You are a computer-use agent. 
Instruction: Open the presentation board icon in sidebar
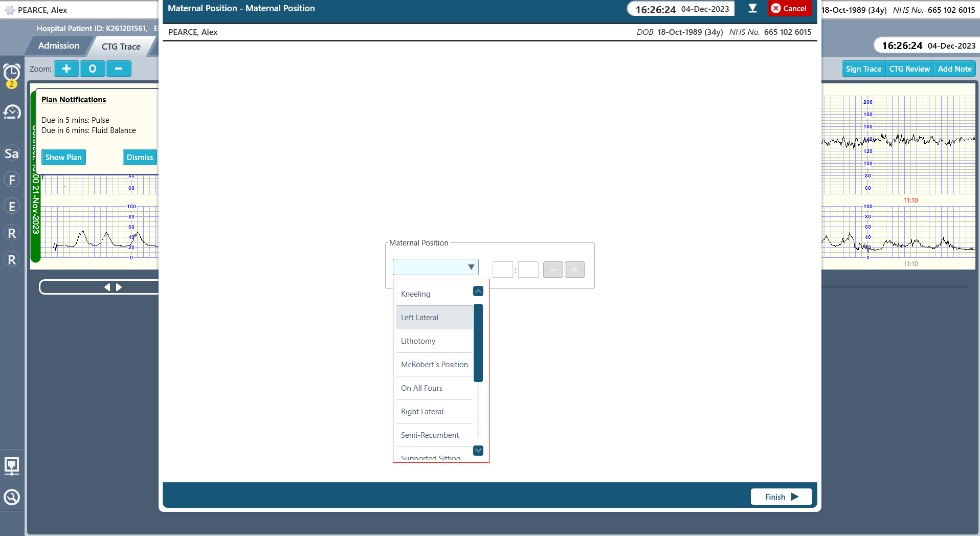pos(12,466)
